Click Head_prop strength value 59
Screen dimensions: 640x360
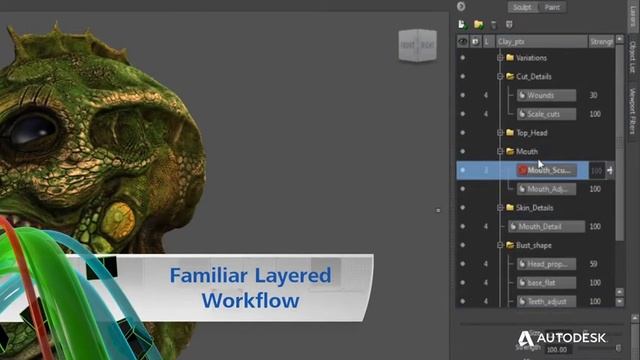(x=593, y=264)
